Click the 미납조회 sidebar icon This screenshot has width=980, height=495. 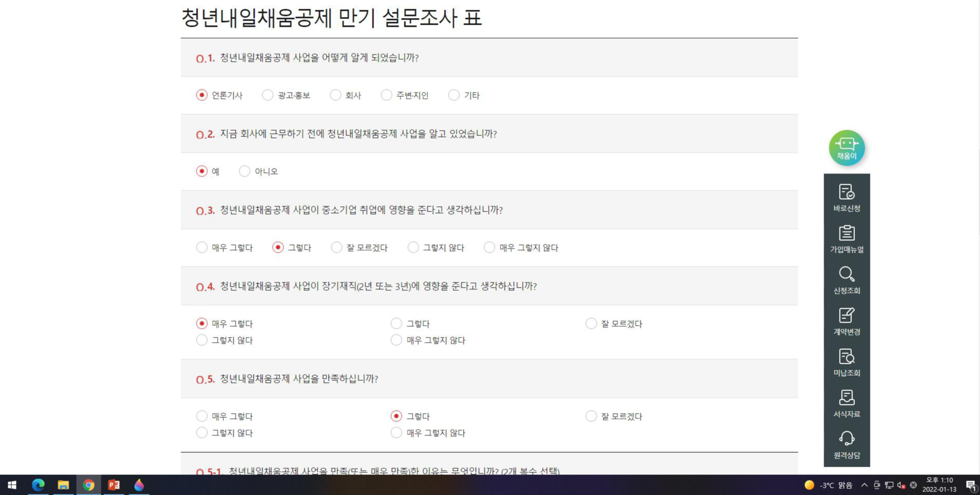846,363
